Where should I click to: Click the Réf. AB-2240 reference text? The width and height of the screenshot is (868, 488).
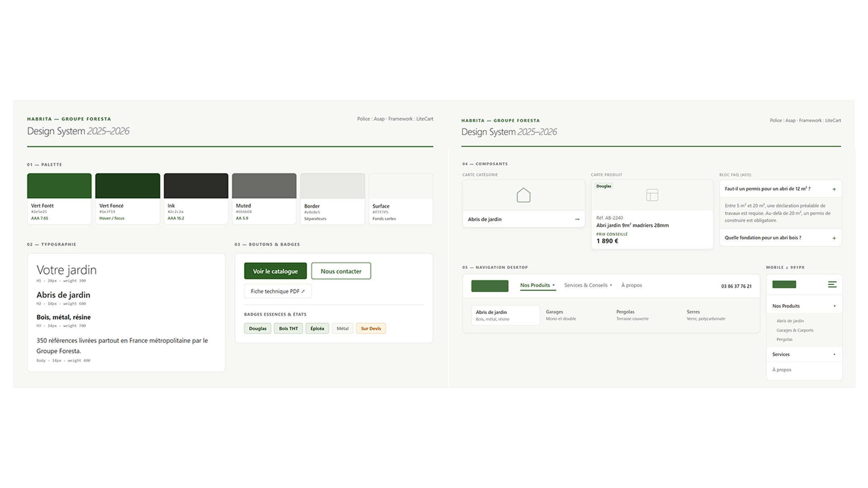609,218
